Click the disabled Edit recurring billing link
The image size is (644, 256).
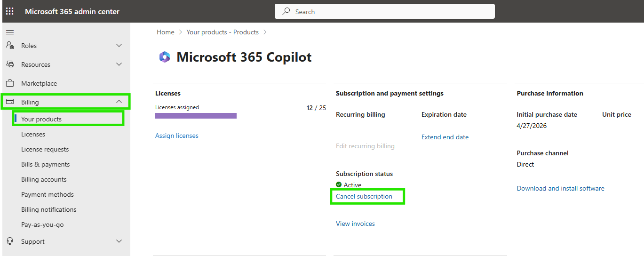[365, 146]
